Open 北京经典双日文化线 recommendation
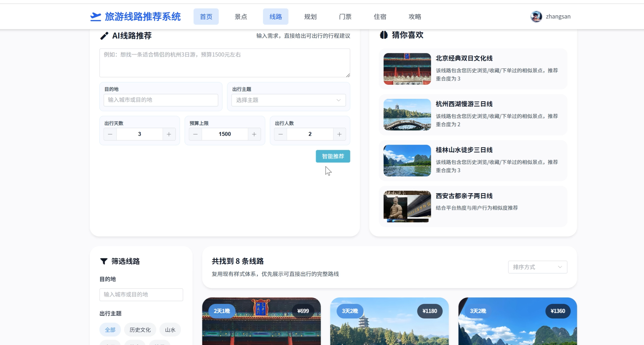 (x=464, y=58)
